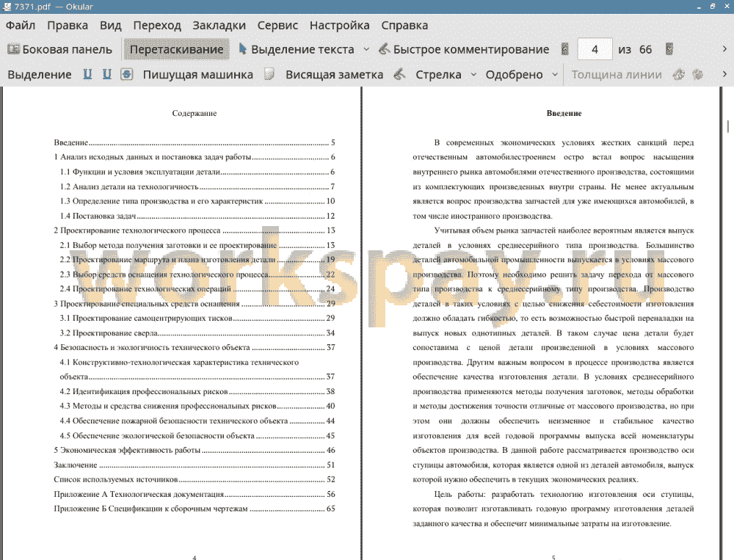Toggle the Боковая панель sidebar button
Screen dimensions: 734x560
coord(59,49)
